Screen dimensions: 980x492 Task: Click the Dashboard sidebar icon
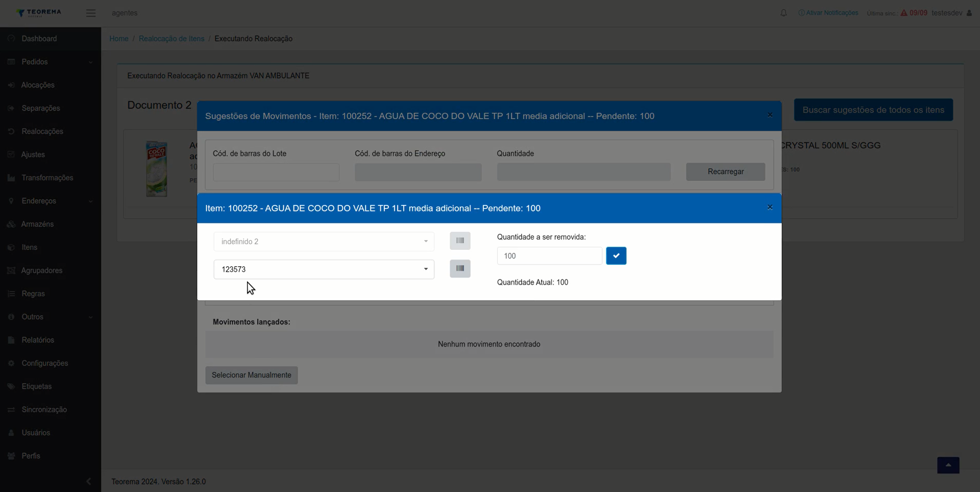click(11, 38)
